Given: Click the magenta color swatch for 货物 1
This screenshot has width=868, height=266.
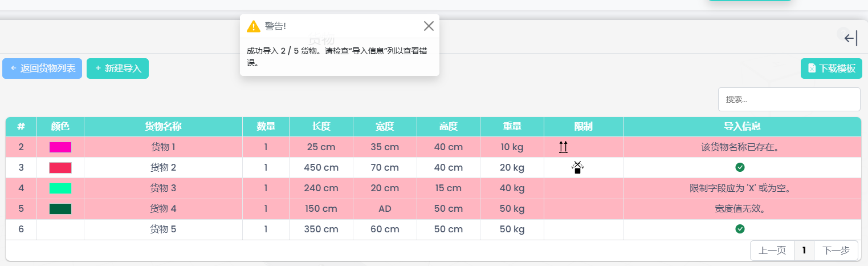Looking at the screenshot, I should click(x=60, y=147).
